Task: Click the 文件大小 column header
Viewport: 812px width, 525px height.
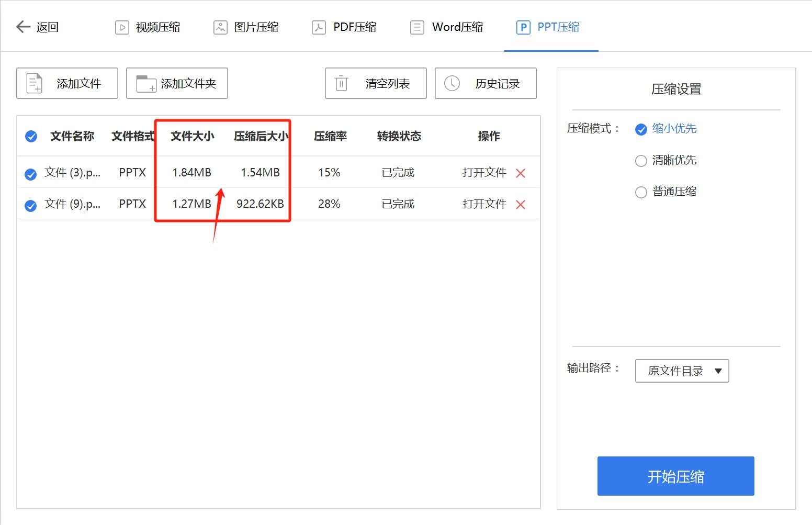Action: 193,136
